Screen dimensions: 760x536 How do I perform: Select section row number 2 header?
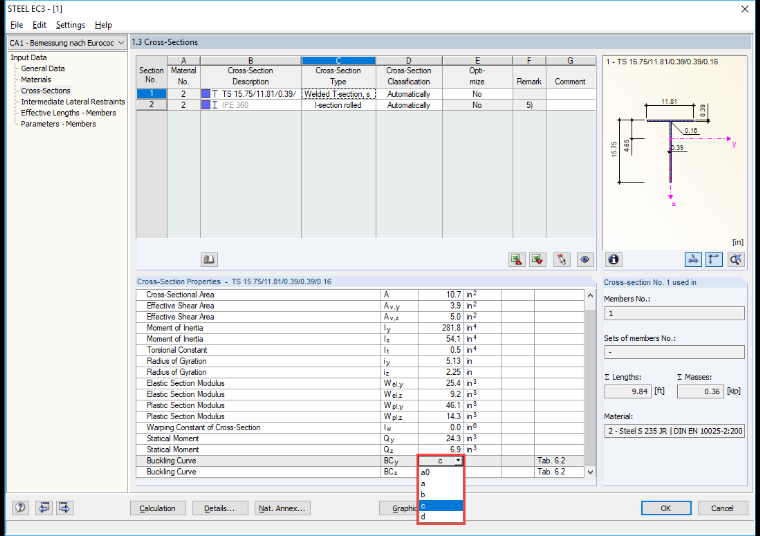click(152, 105)
